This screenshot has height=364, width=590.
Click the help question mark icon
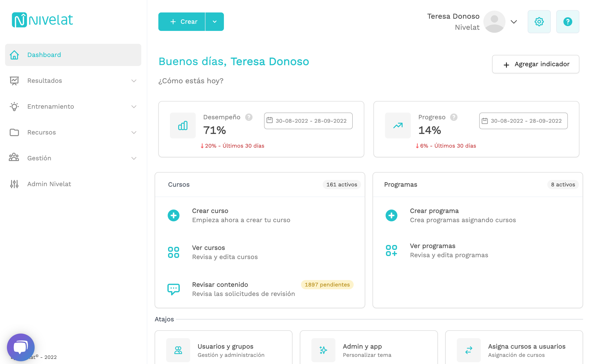tap(568, 21)
